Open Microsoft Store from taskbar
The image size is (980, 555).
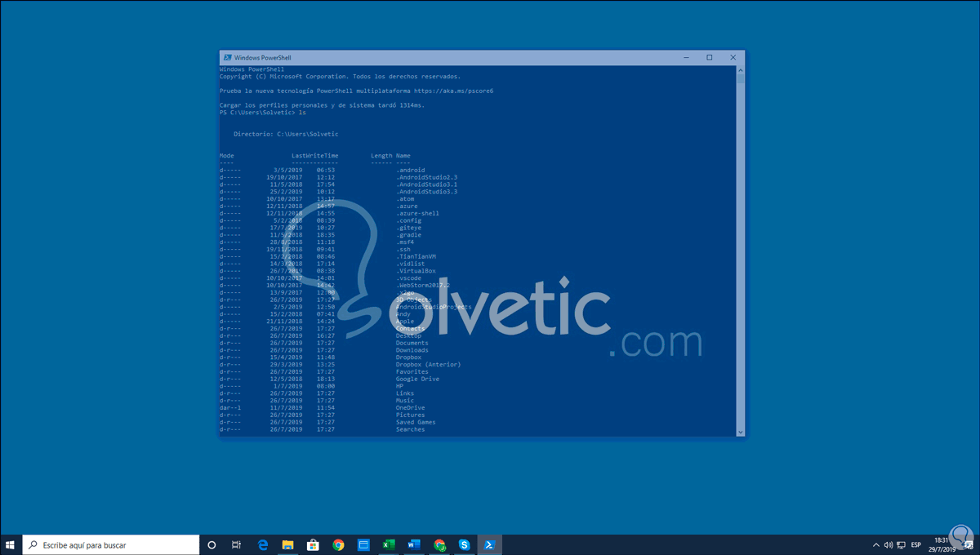point(313,544)
